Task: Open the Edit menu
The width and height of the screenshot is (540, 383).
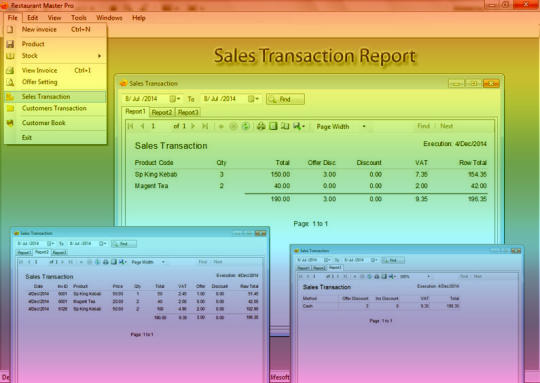Action: pos(33,18)
